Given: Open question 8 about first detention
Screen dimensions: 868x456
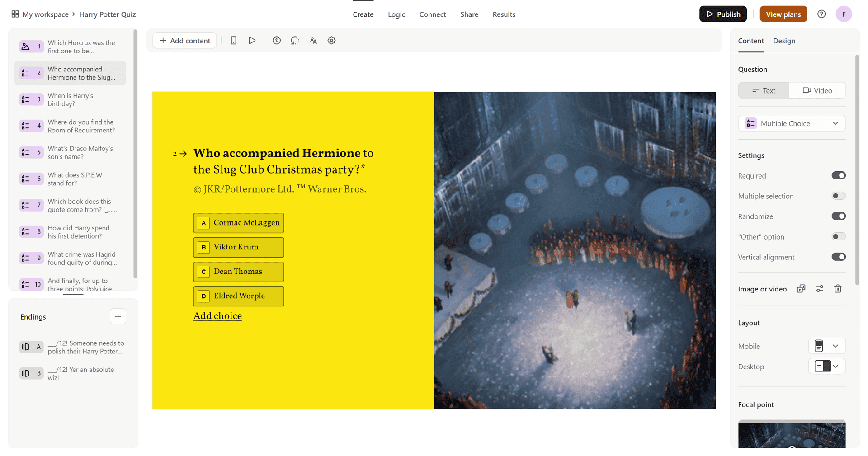Looking at the screenshot, I should pos(70,232).
